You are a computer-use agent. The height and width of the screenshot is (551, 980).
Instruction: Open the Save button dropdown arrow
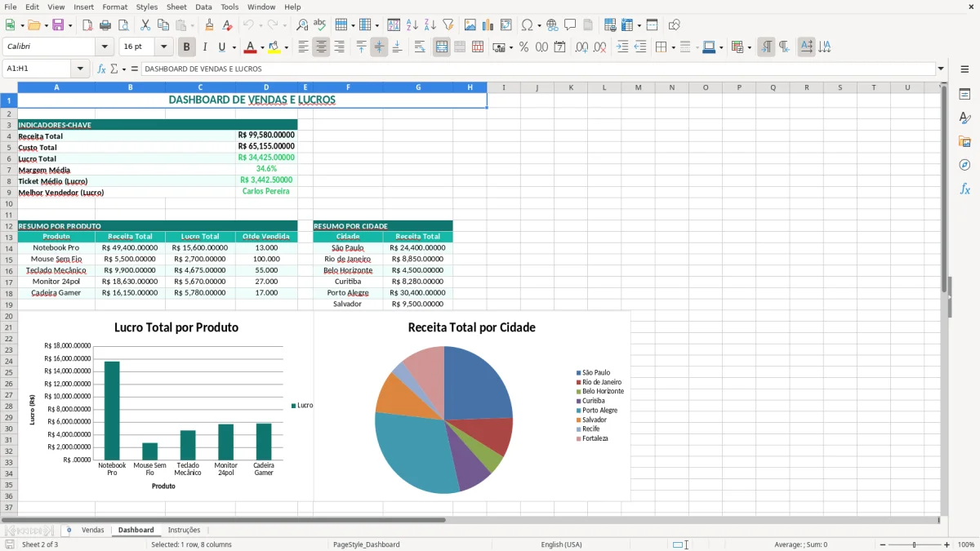tap(70, 25)
